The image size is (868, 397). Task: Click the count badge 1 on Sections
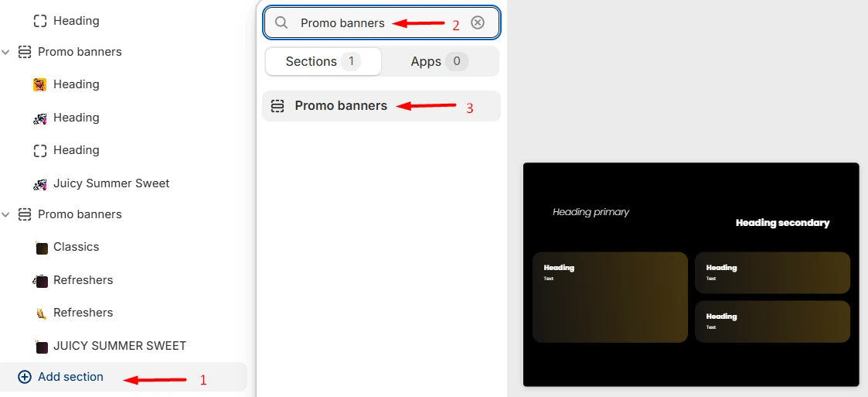point(351,62)
